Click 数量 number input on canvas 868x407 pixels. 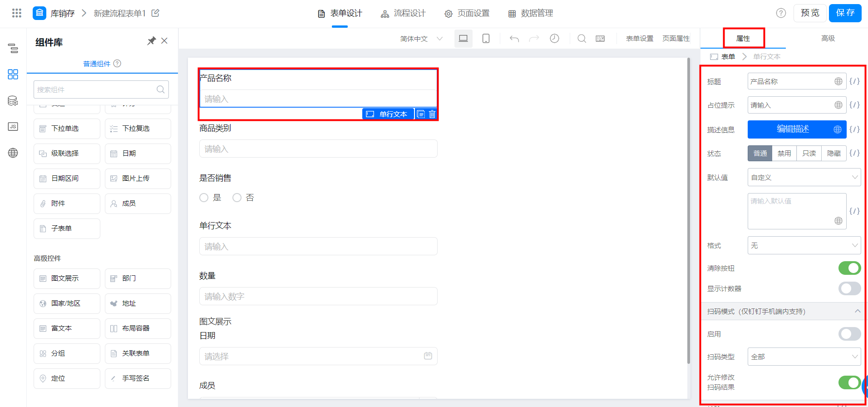tap(318, 296)
